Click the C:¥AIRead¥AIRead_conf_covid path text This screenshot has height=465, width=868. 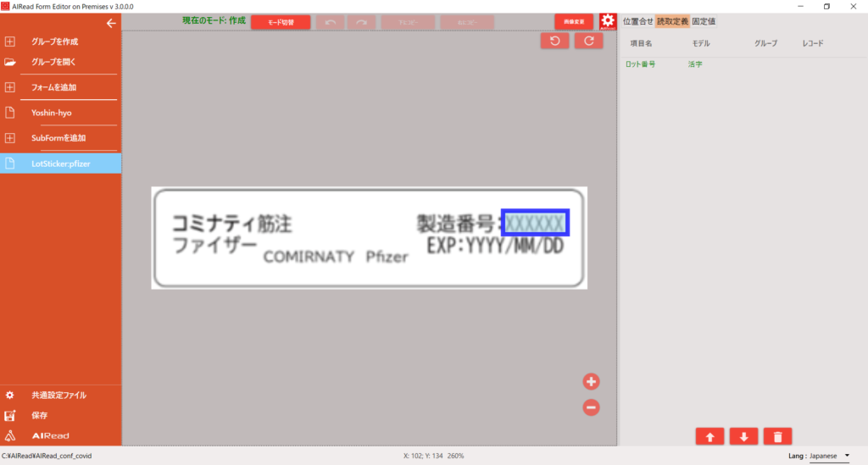coord(47,457)
